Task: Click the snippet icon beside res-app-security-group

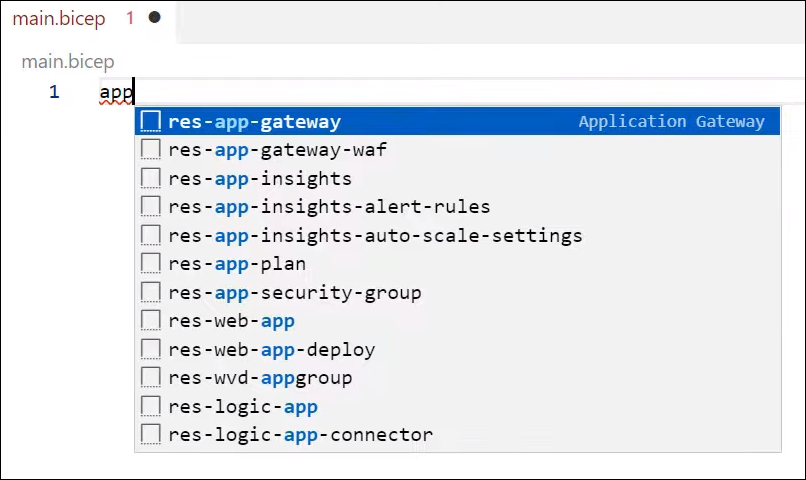Action: 151,293
